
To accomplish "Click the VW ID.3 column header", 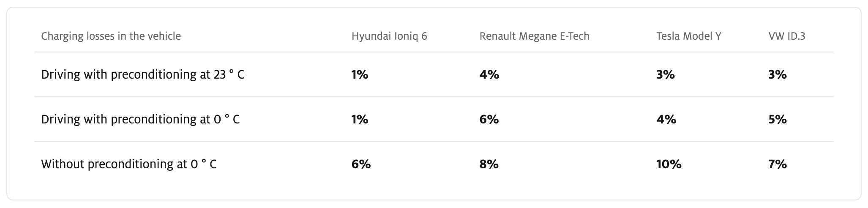I will [787, 36].
